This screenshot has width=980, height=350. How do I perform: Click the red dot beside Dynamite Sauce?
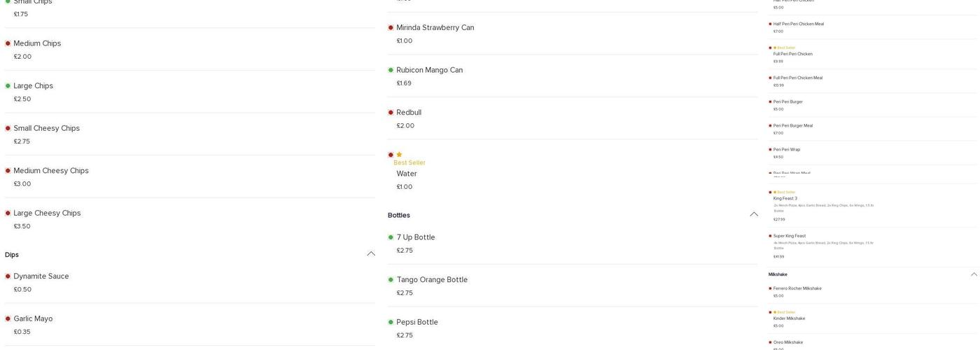click(x=8, y=276)
